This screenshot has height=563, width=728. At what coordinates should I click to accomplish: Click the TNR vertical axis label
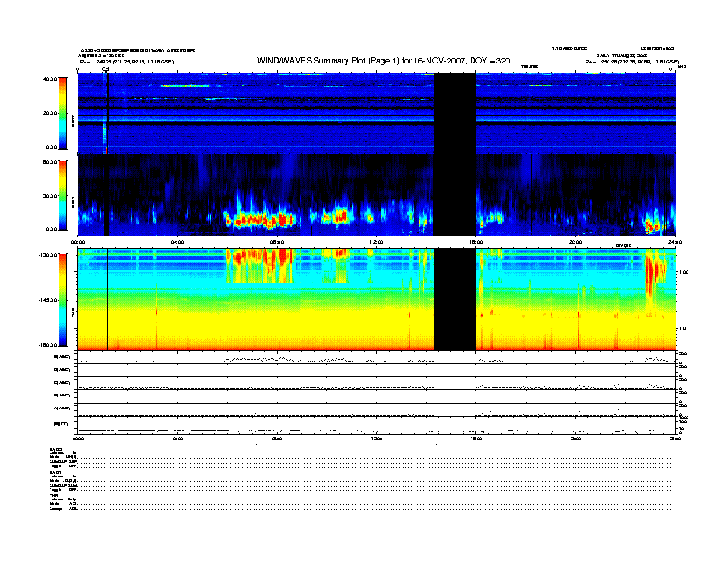[73, 313]
